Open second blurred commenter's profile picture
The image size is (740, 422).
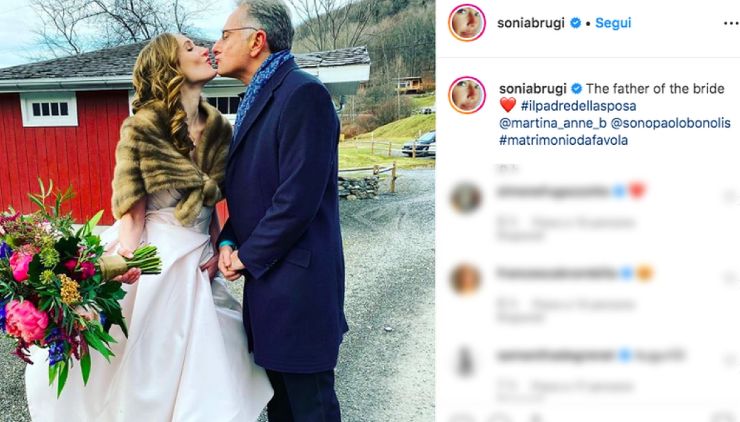pyautogui.click(x=466, y=279)
